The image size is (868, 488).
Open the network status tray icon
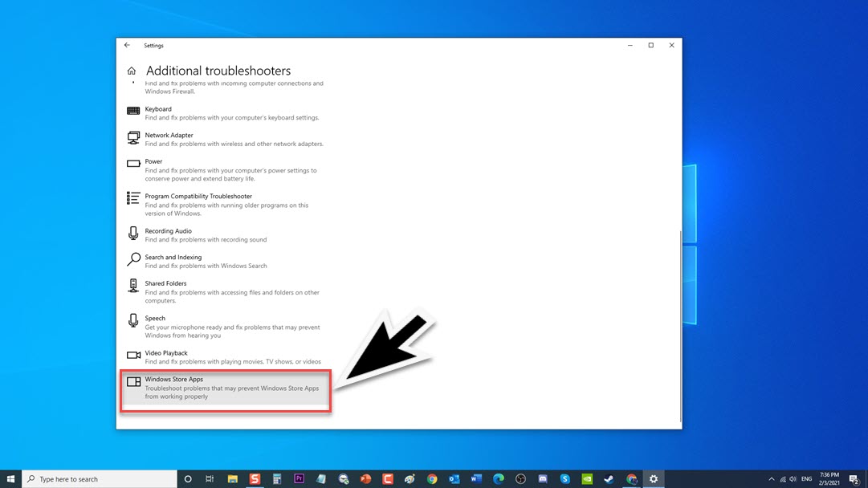[x=782, y=479]
